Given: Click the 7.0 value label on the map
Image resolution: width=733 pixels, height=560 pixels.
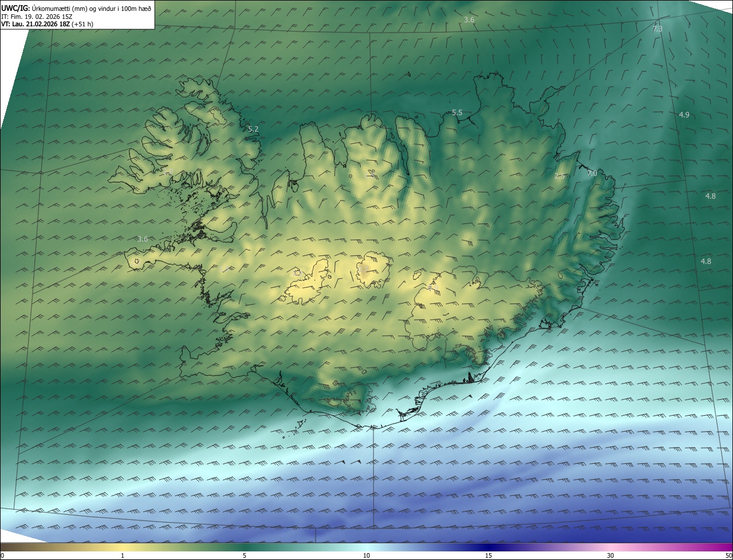Looking at the screenshot, I should (x=592, y=173).
